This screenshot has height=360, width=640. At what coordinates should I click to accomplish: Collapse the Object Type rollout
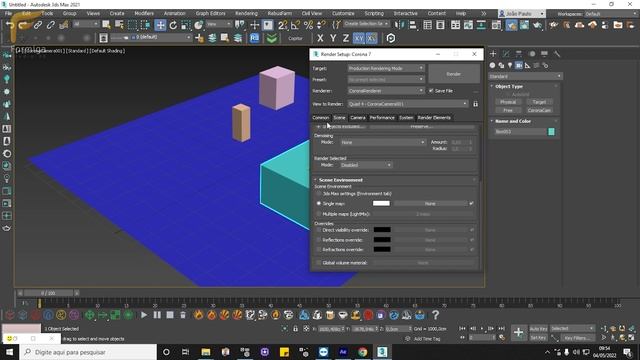[509, 87]
